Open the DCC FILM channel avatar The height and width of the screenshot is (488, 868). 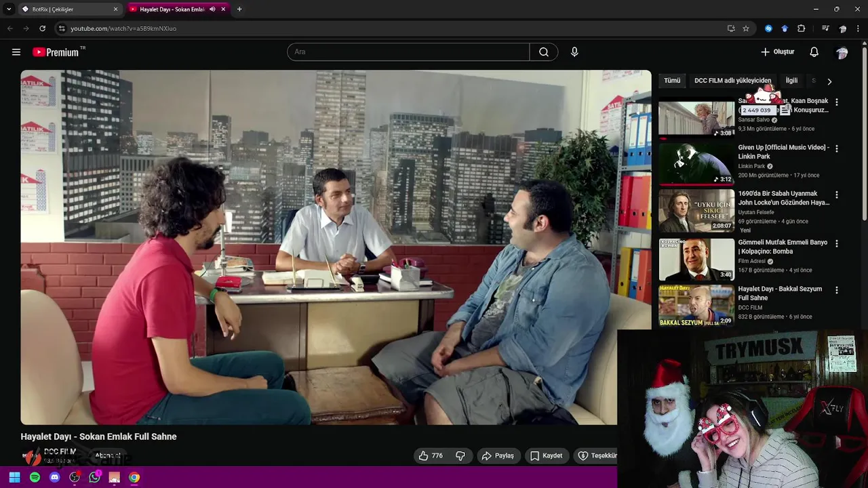tap(31, 455)
